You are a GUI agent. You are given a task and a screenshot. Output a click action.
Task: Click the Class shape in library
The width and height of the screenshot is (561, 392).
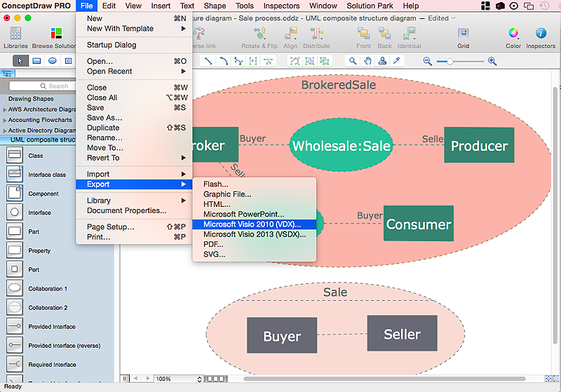click(x=15, y=156)
